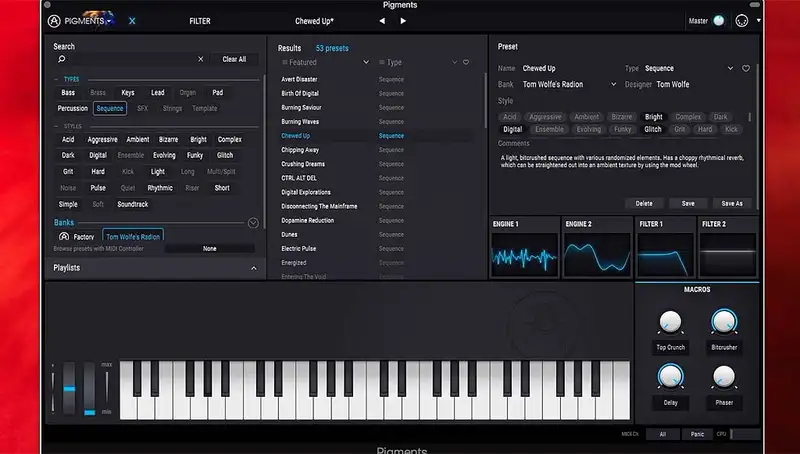Image resolution: width=800 pixels, height=454 pixels.
Task: Toggle the Keys type filter
Action: pyautogui.click(x=128, y=93)
